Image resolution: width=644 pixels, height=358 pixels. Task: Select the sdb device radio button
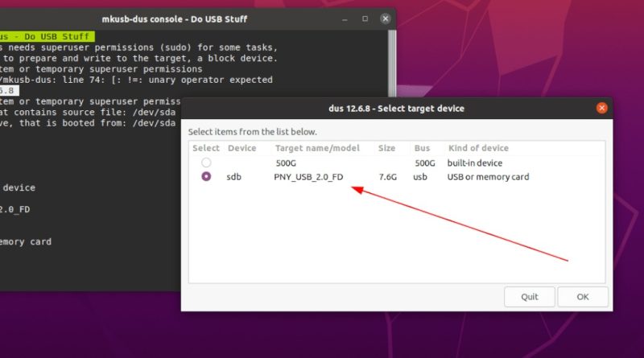[x=206, y=176]
